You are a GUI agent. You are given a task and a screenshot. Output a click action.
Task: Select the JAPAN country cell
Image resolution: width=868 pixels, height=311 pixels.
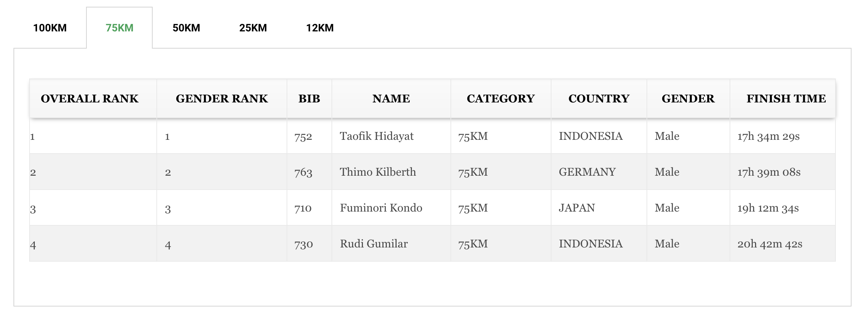point(577,208)
